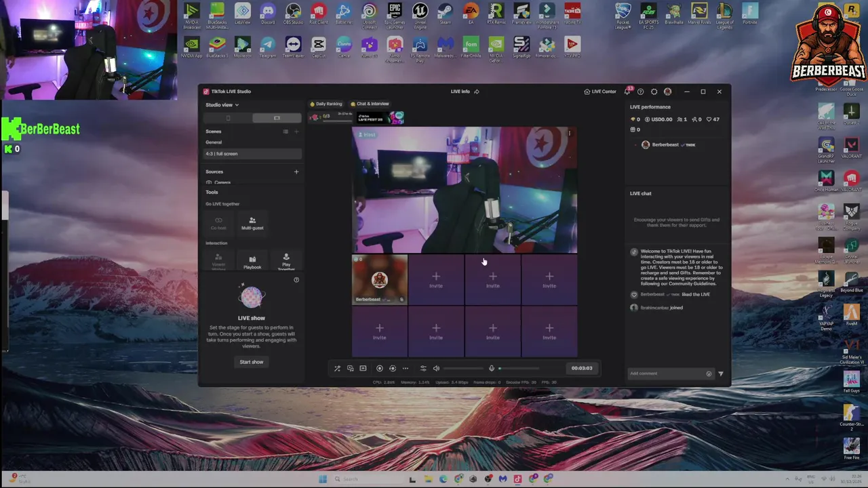Open the Scenes list view icon

pyautogui.click(x=285, y=131)
